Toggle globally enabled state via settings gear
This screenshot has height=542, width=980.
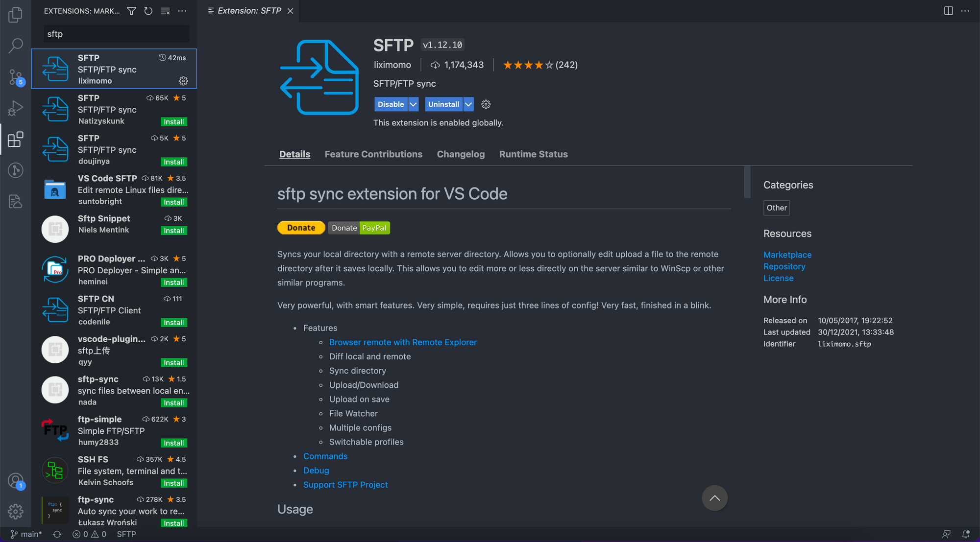[x=486, y=104]
